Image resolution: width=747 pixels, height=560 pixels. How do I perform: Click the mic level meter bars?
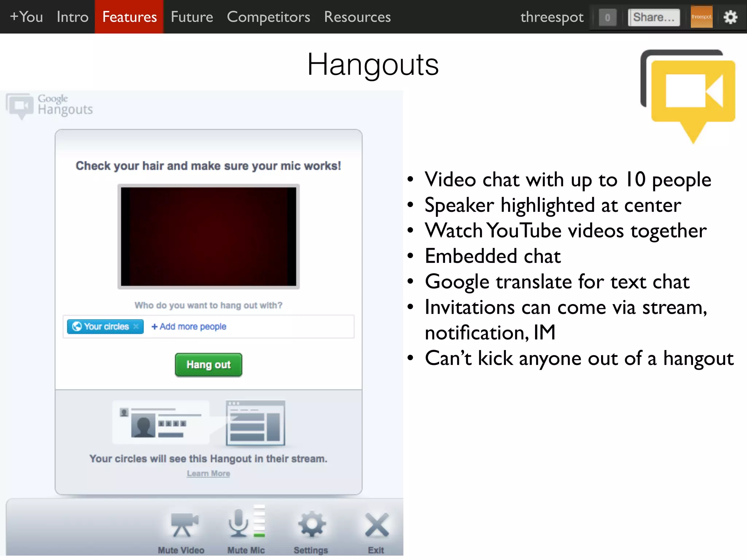pyautogui.click(x=259, y=521)
